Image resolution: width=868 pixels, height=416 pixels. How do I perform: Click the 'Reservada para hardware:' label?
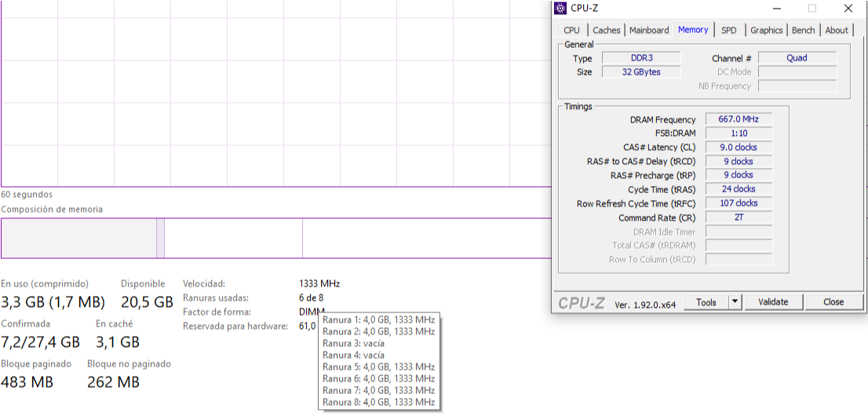coord(235,327)
